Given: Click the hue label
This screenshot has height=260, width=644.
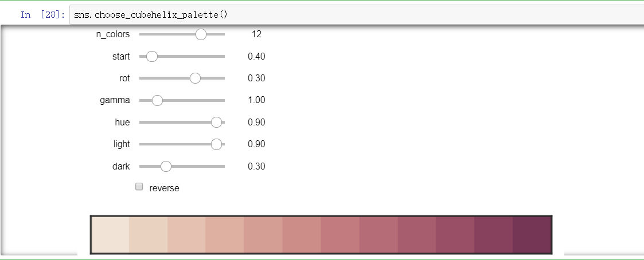Looking at the screenshot, I should coord(122,122).
